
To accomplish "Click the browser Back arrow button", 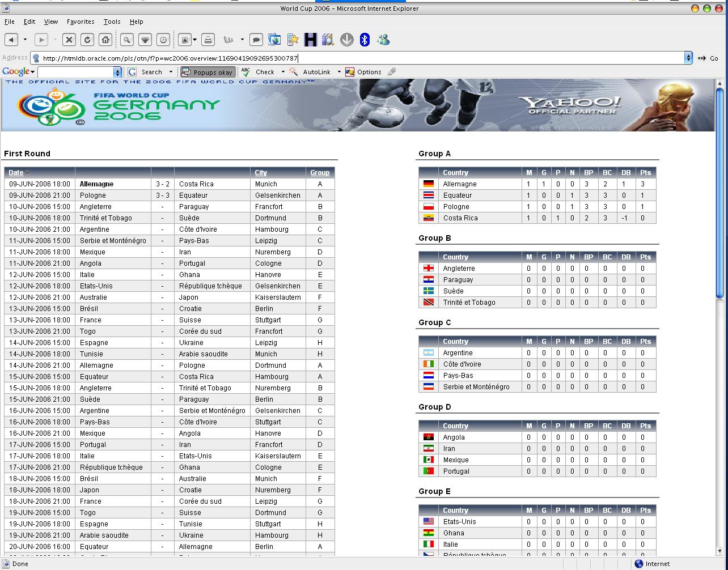I will [x=11, y=40].
